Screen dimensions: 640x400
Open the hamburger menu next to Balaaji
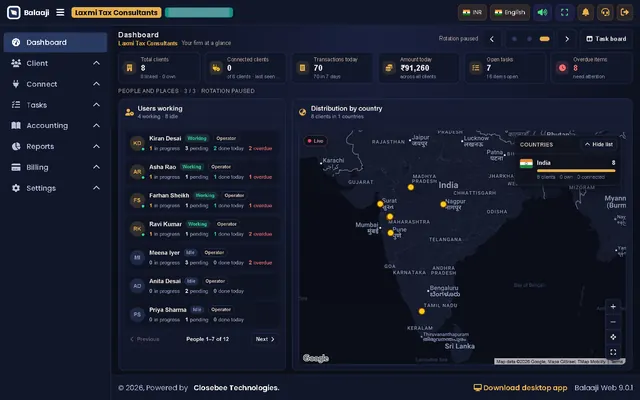[x=60, y=12]
